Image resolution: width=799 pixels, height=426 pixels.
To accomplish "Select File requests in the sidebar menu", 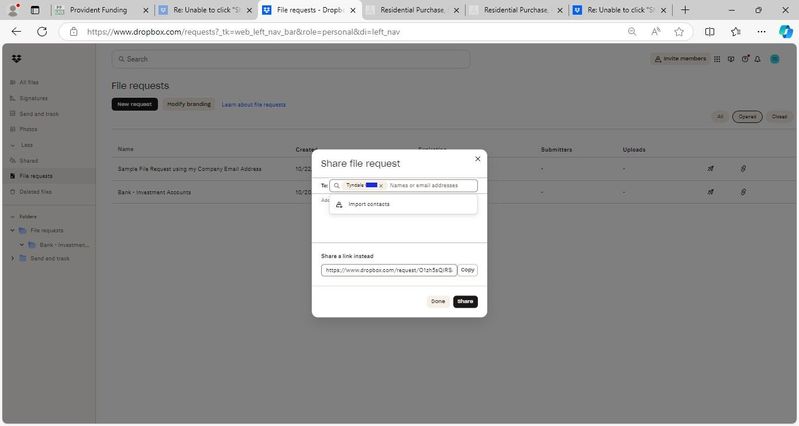I will (x=36, y=176).
